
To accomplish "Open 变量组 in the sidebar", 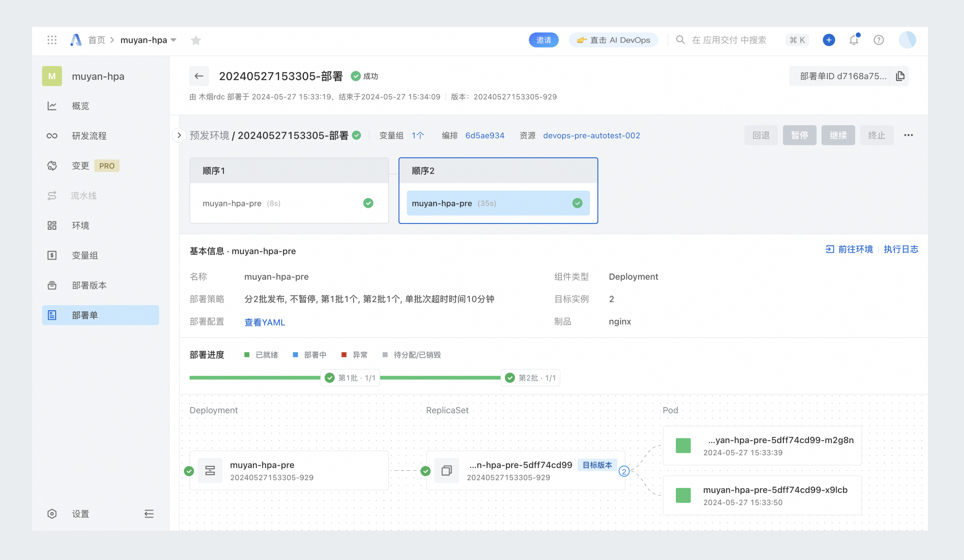I will tap(100, 255).
